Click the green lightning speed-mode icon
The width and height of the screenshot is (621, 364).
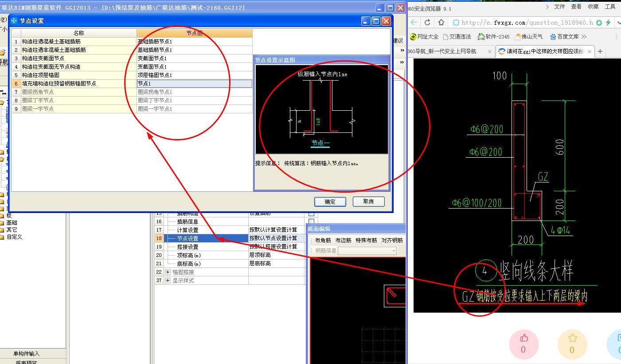608,23
